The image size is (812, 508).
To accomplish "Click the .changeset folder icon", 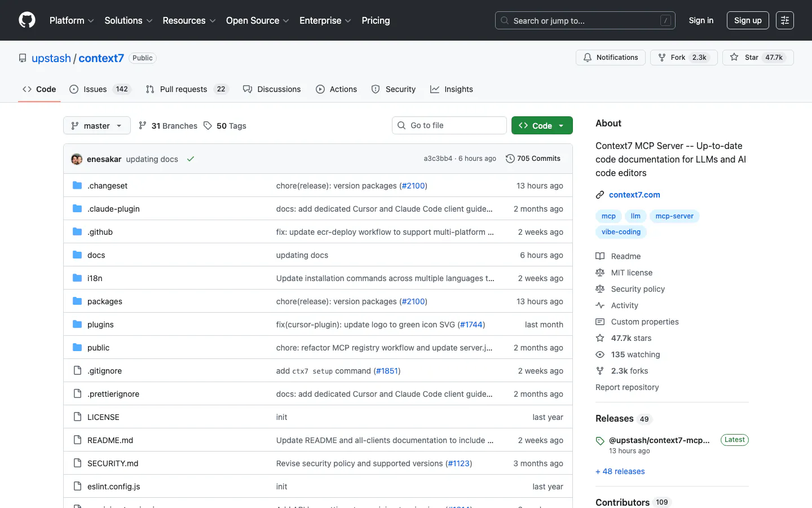I will [x=77, y=186].
